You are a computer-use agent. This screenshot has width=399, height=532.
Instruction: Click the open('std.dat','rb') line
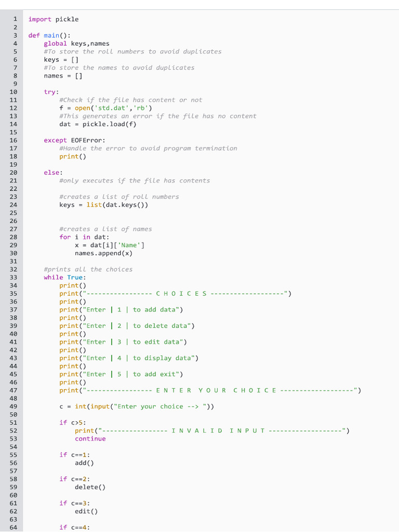point(106,108)
